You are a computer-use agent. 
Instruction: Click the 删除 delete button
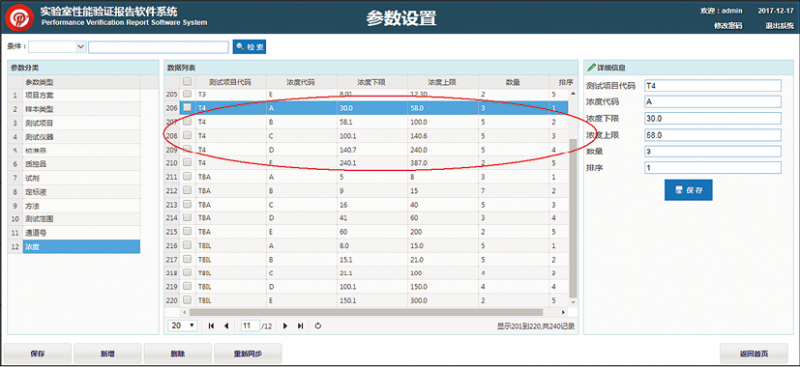pos(178,353)
